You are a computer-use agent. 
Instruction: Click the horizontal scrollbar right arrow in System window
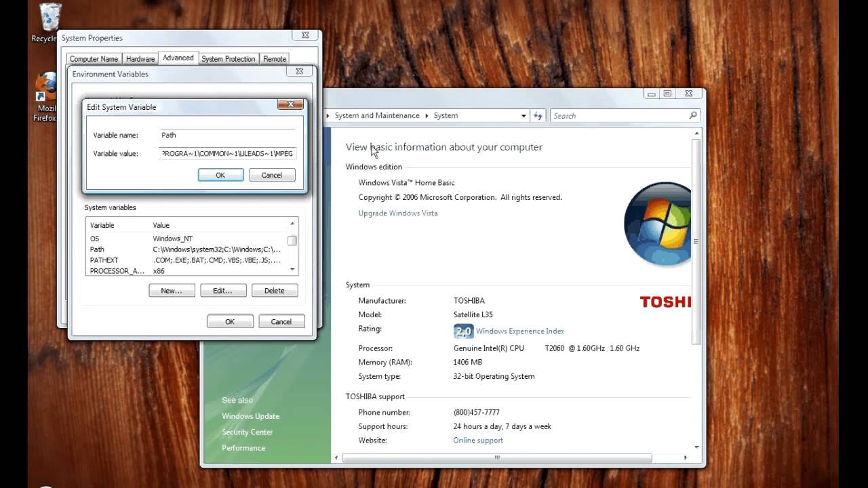click(x=685, y=458)
